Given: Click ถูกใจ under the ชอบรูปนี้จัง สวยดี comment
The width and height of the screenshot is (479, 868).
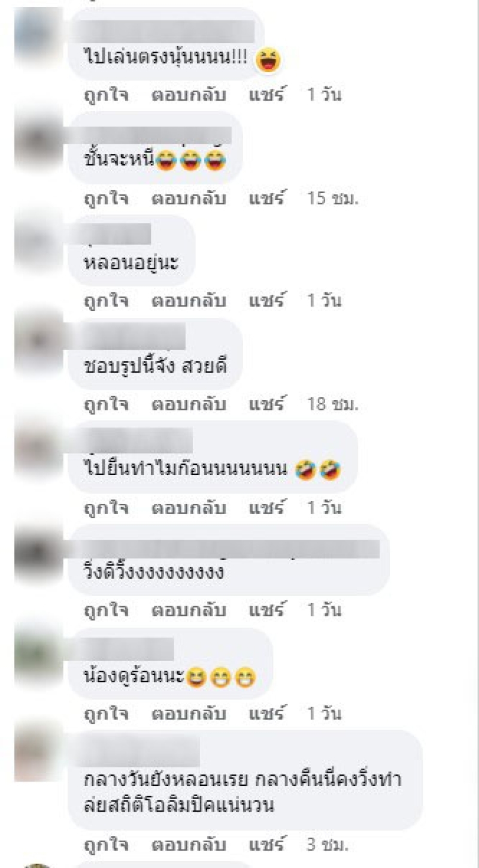Looking at the screenshot, I should (x=106, y=405).
